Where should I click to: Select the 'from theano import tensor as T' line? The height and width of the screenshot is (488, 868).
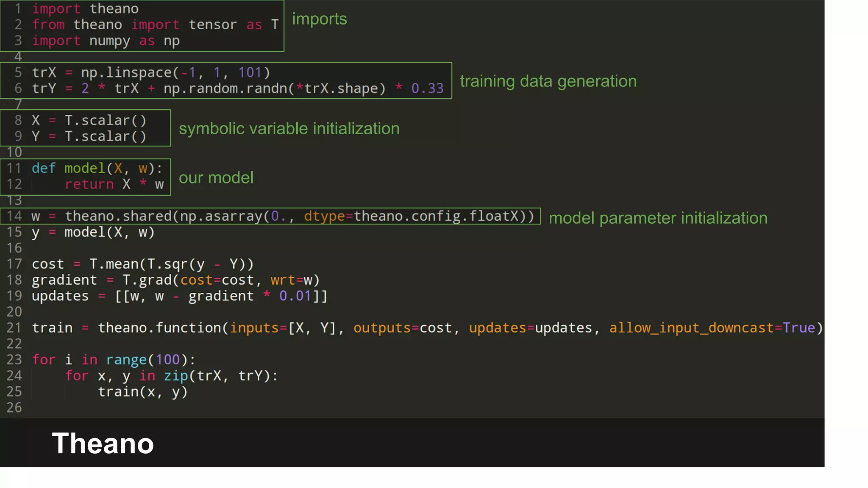(155, 25)
